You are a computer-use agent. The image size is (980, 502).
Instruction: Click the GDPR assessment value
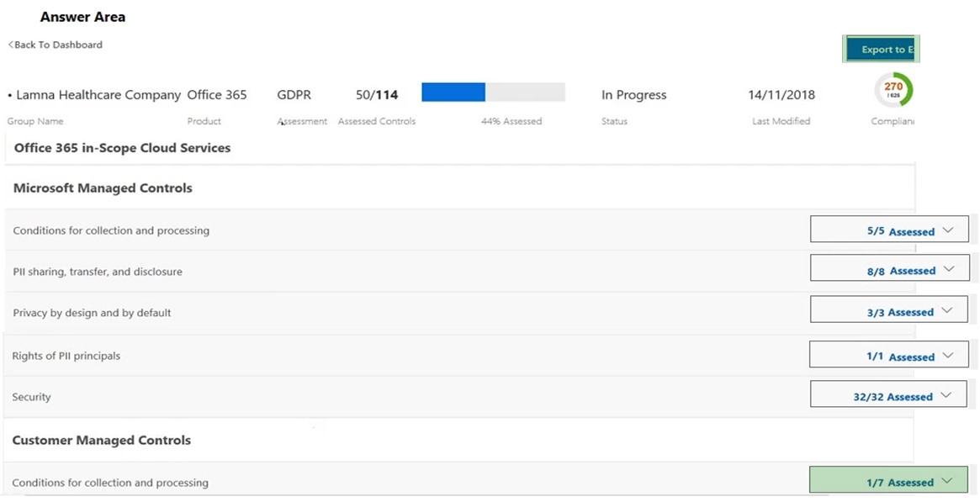[294, 95]
